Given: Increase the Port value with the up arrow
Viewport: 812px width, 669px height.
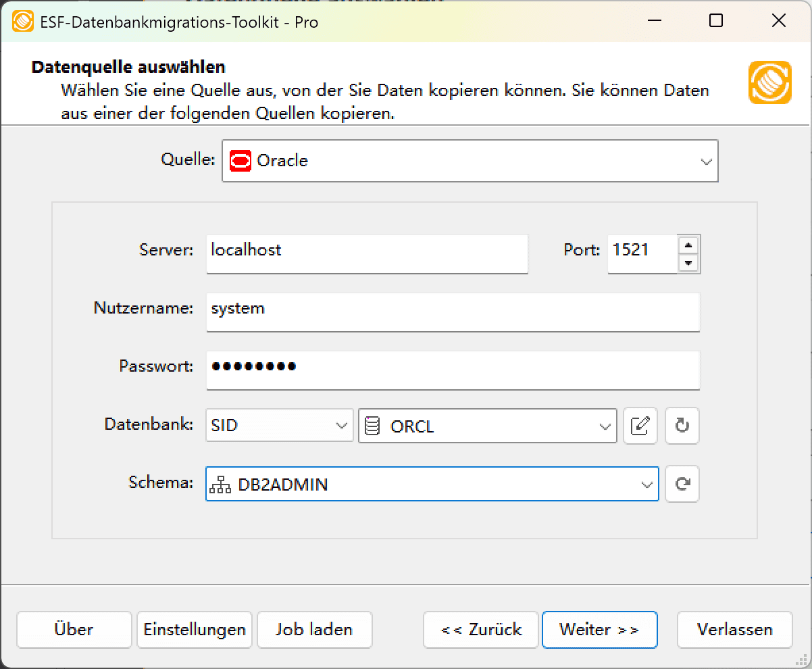Looking at the screenshot, I should 689,246.
